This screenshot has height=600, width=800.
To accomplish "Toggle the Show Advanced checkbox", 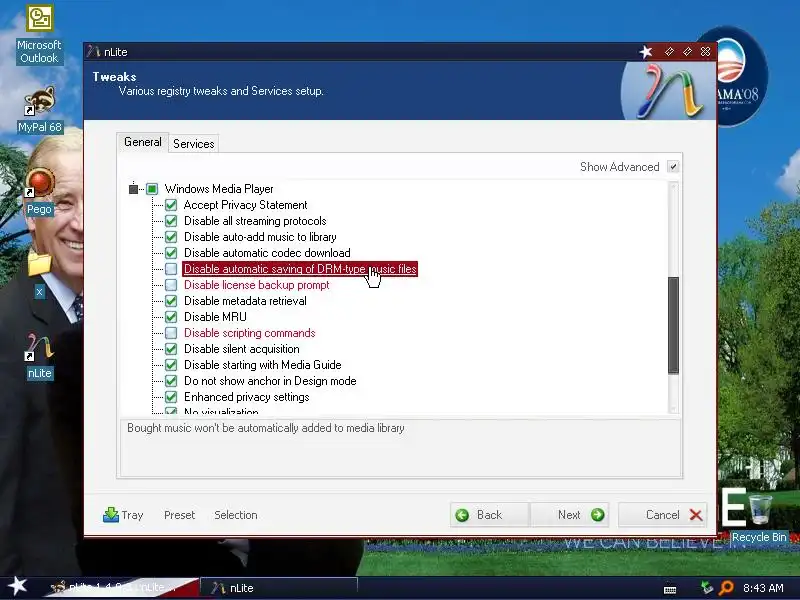I will (673, 167).
